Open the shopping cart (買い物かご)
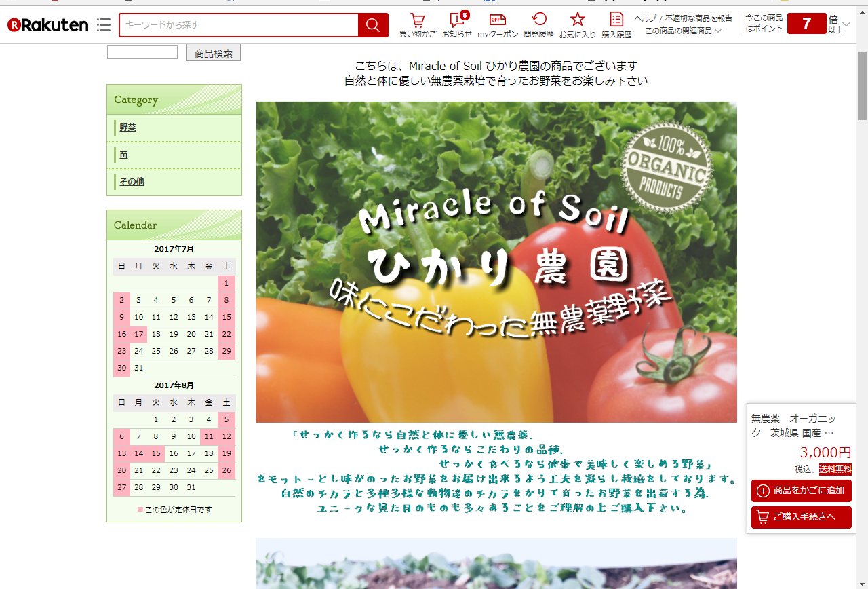 (x=418, y=25)
